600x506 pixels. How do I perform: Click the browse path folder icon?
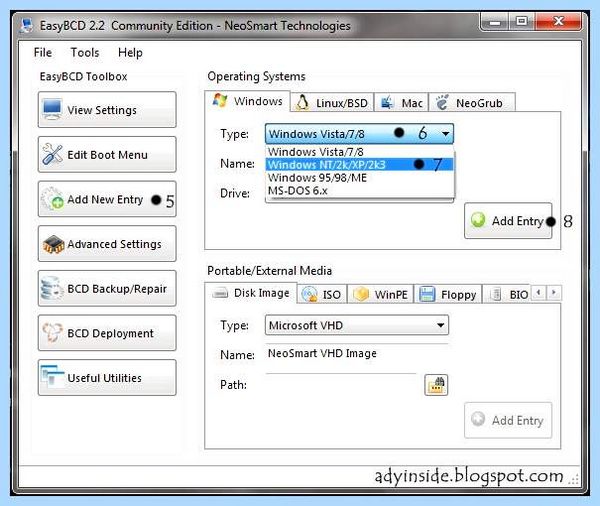click(436, 385)
